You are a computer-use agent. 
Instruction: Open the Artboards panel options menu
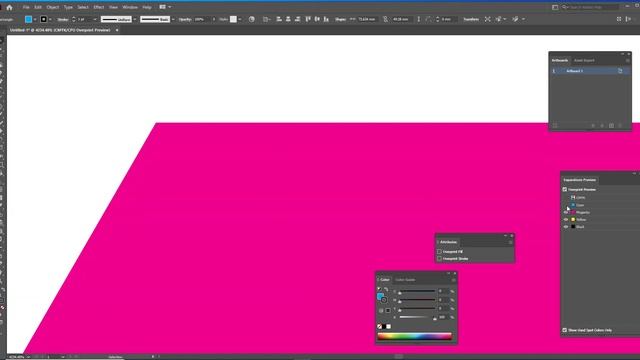click(628, 60)
